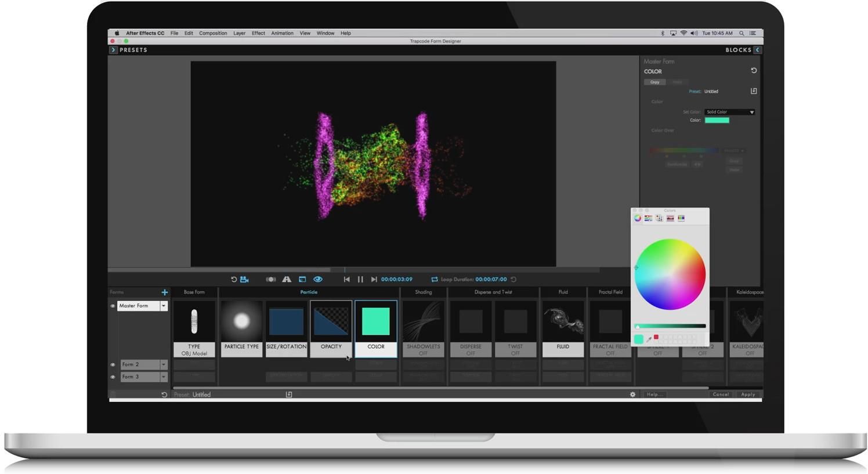Reset the COLOR block settings

753,70
